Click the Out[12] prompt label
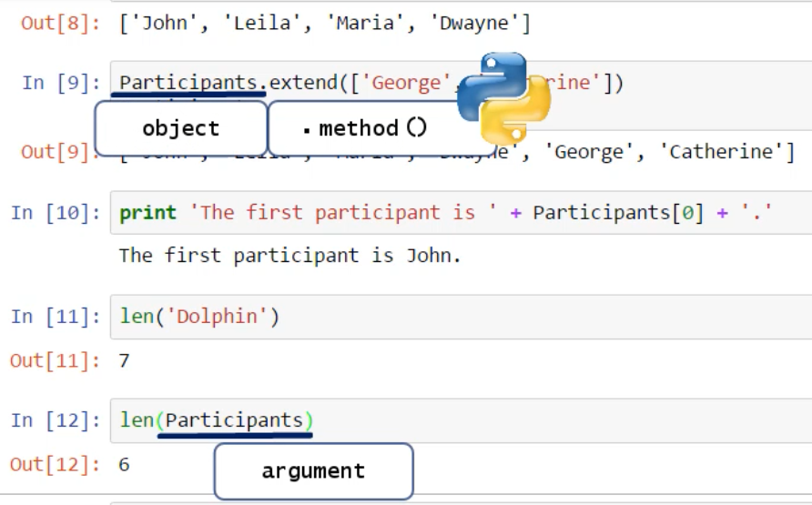The image size is (812, 505). tap(56, 464)
